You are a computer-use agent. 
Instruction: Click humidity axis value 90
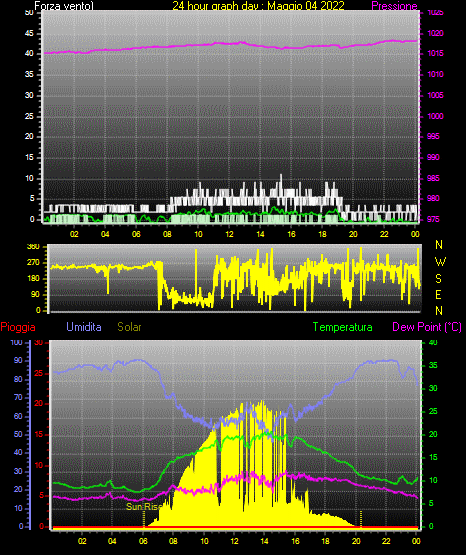coord(18,360)
